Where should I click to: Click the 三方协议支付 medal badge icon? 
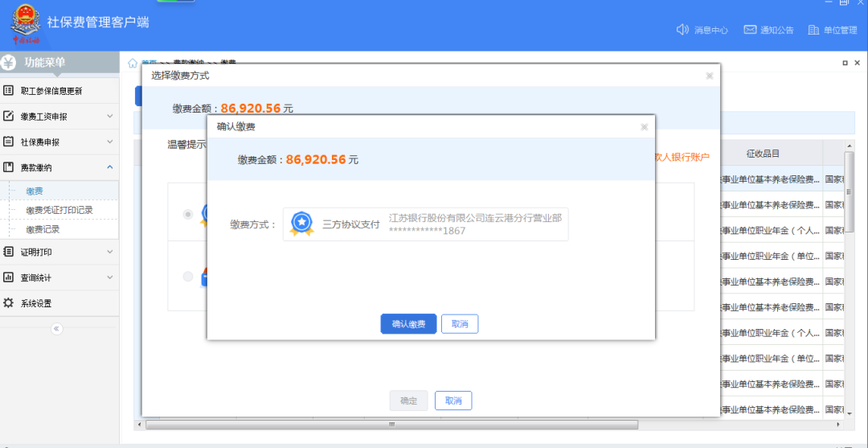(x=301, y=223)
